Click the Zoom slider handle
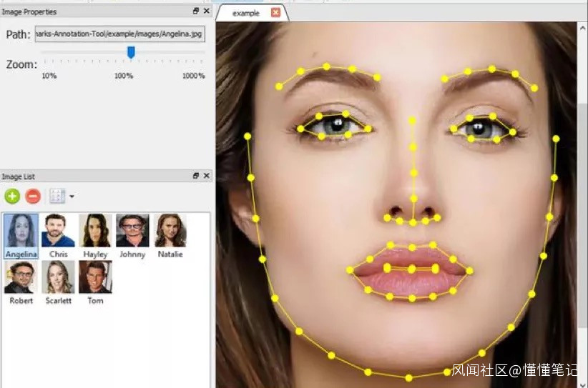 point(131,52)
